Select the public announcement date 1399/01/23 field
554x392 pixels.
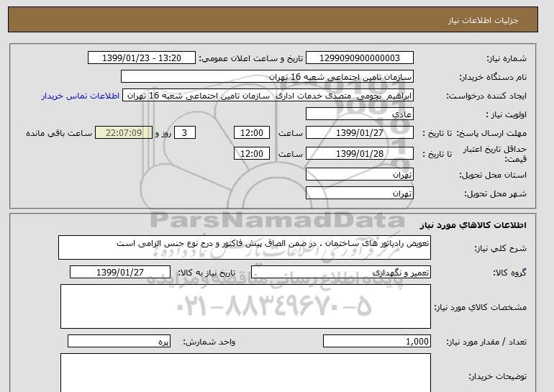point(141,58)
